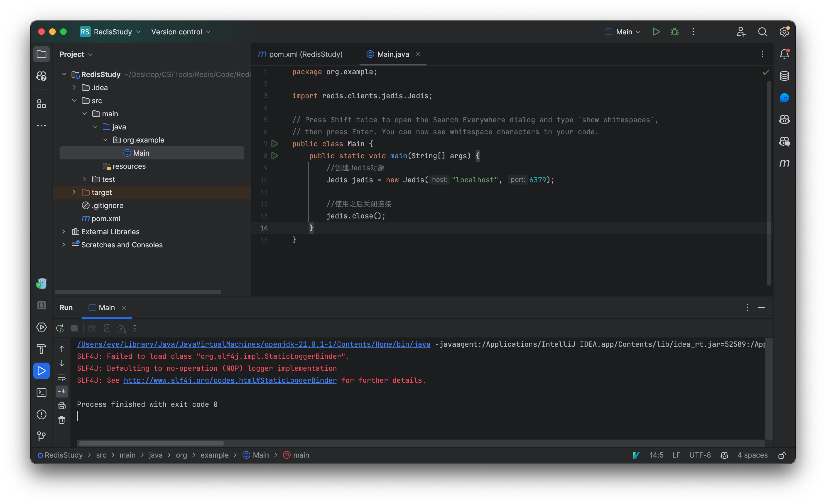Click the 4 spaces indent setting

coord(752,455)
